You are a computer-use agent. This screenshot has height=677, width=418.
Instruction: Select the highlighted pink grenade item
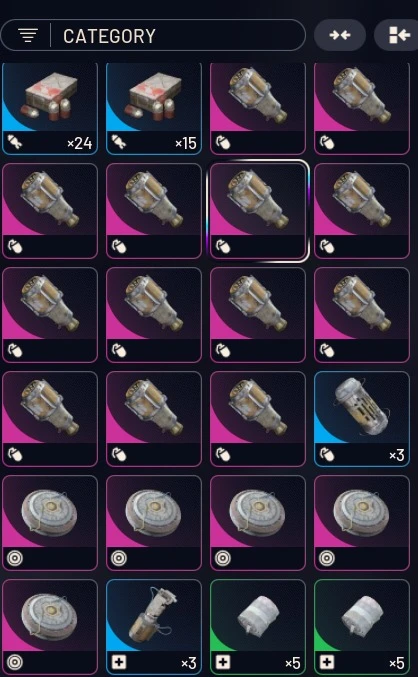(258, 211)
